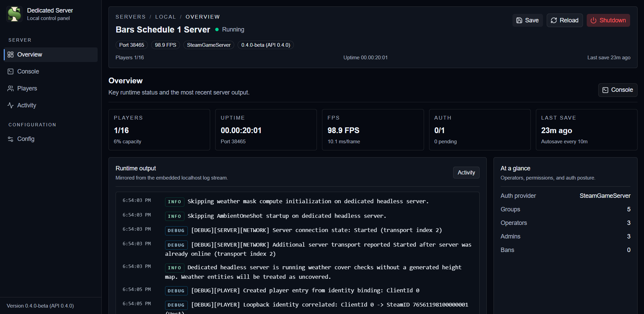
Task: Click the floppy disk icon on Save
Action: point(519,20)
